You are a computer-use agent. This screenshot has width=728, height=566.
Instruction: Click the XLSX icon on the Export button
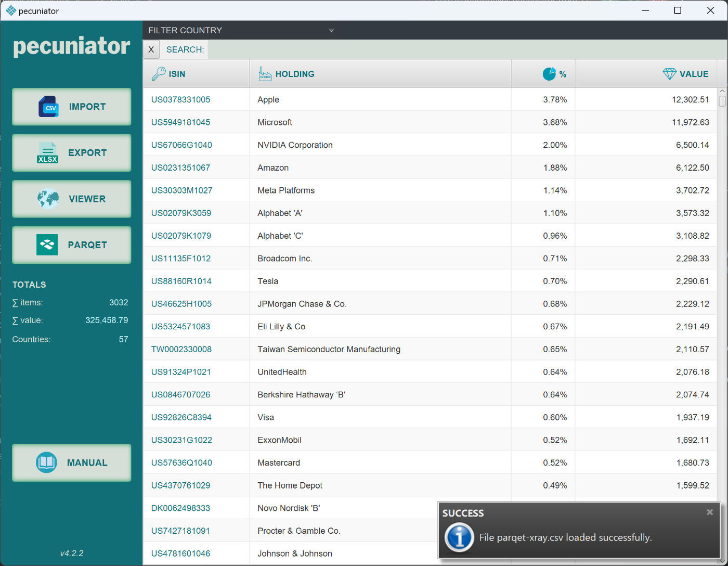(47, 153)
